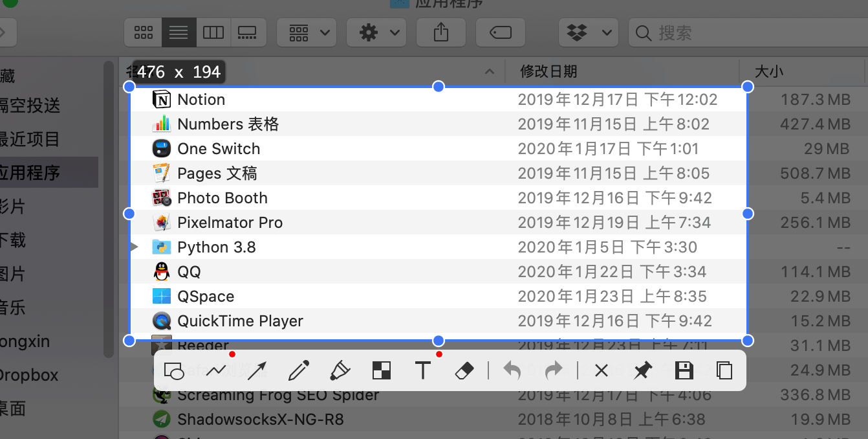The width and height of the screenshot is (868, 439).
Task: Pick the pencil drawing tool
Action: coord(298,370)
